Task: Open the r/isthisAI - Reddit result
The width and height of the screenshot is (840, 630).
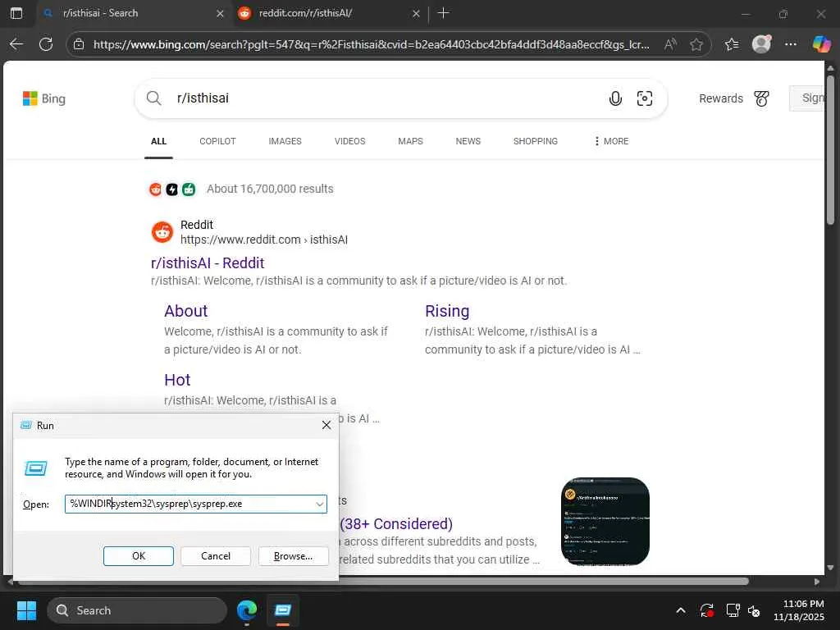Action: tap(208, 263)
